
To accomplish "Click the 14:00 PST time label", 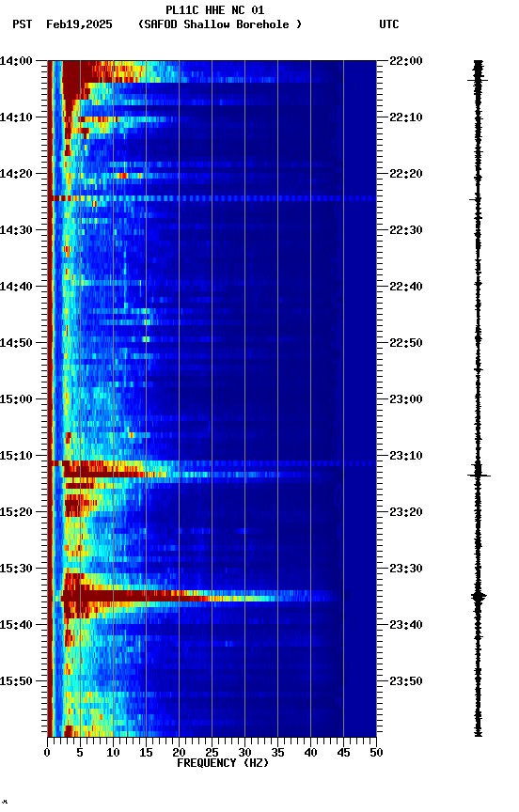I will point(16,61).
